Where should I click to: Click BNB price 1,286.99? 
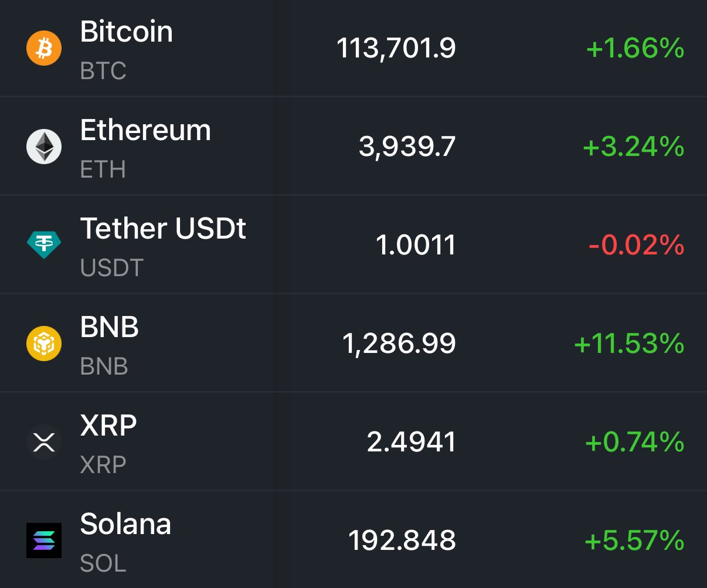399,344
